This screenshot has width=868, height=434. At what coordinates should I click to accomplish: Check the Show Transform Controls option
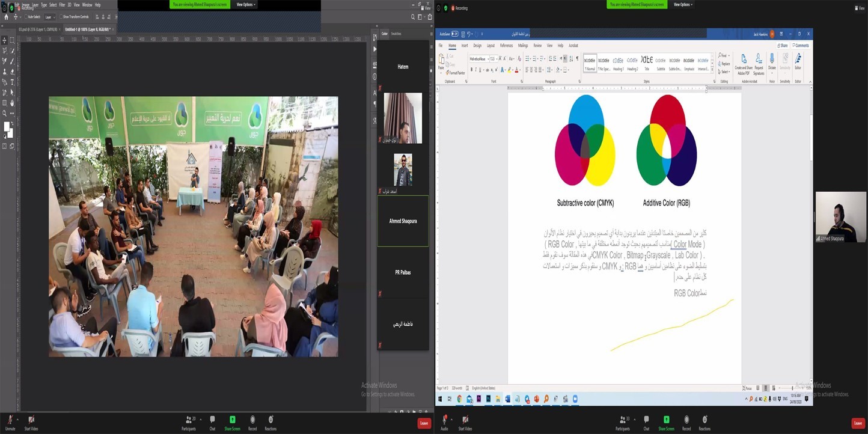pyautogui.click(x=61, y=17)
